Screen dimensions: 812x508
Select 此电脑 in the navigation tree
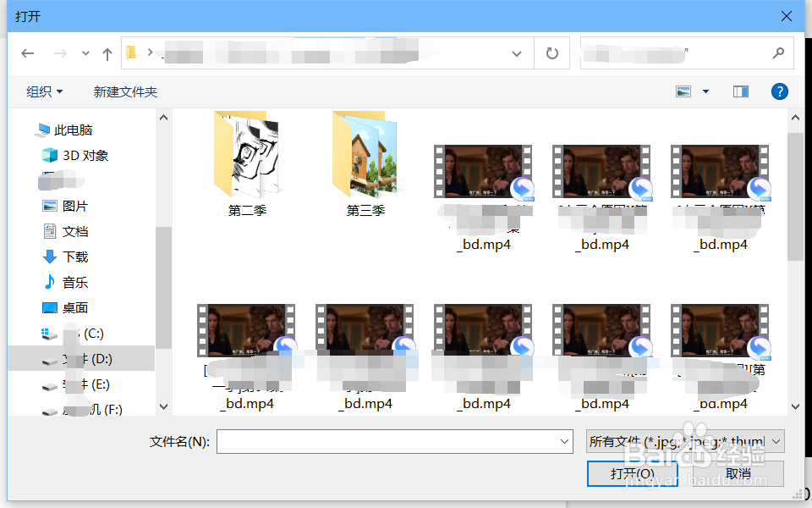[63, 130]
